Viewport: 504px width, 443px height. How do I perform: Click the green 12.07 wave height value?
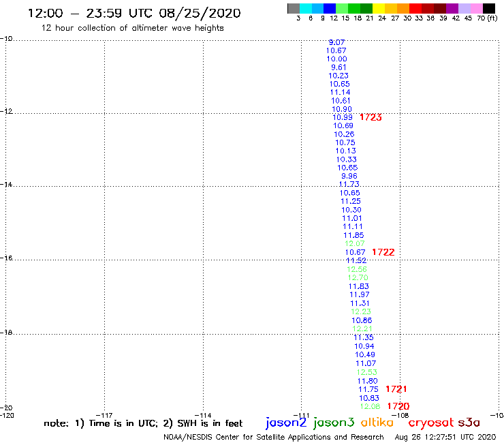click(x=355, y=243)
